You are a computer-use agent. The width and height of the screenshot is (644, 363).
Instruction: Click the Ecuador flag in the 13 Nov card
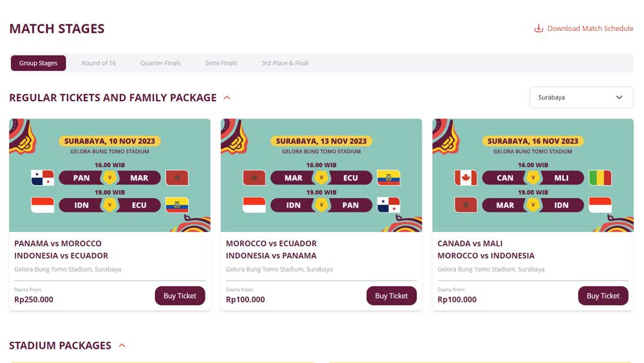(388, 178)
